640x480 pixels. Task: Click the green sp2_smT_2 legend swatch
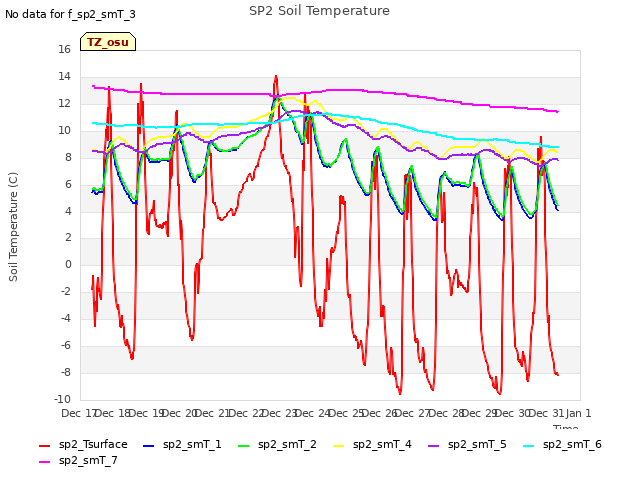(x=244, y=446)
